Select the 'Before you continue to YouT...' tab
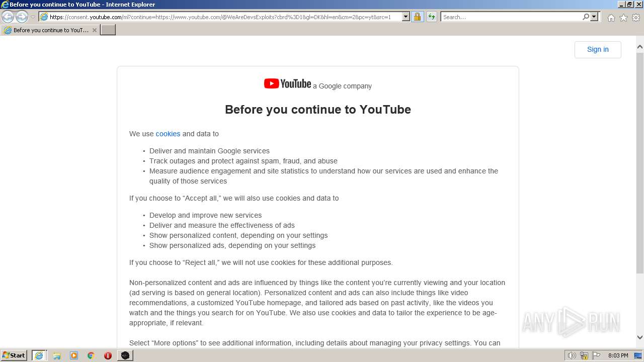Viewport: 644px width, 362px height. [50, 30]
